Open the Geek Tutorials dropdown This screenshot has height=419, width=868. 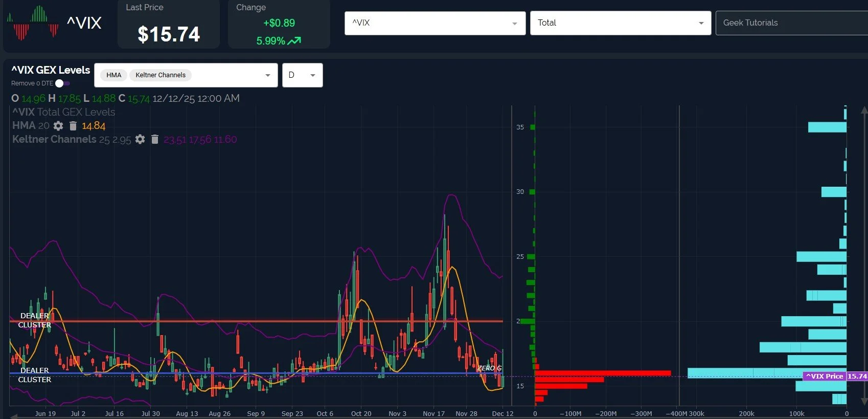pyautogui.click(x=792, y=23)
